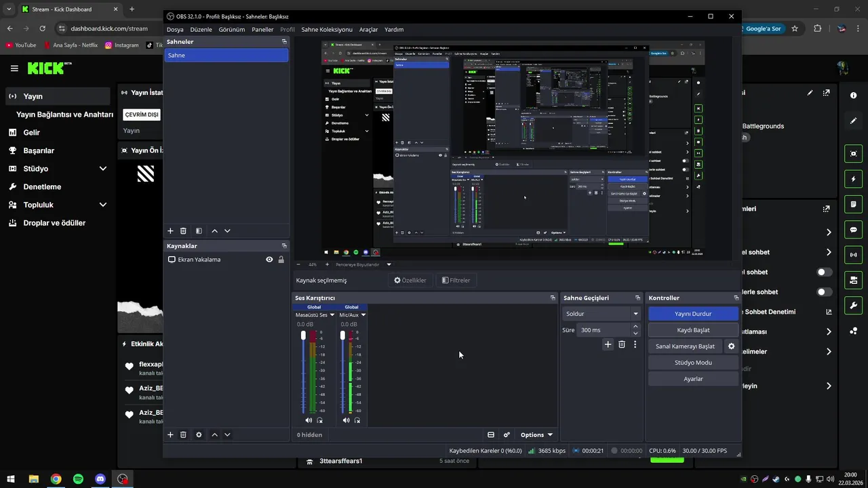Screen dimensions: 868x488
Task: Undock the Kaynaklar panel
Action: click(x=284, y=245)
